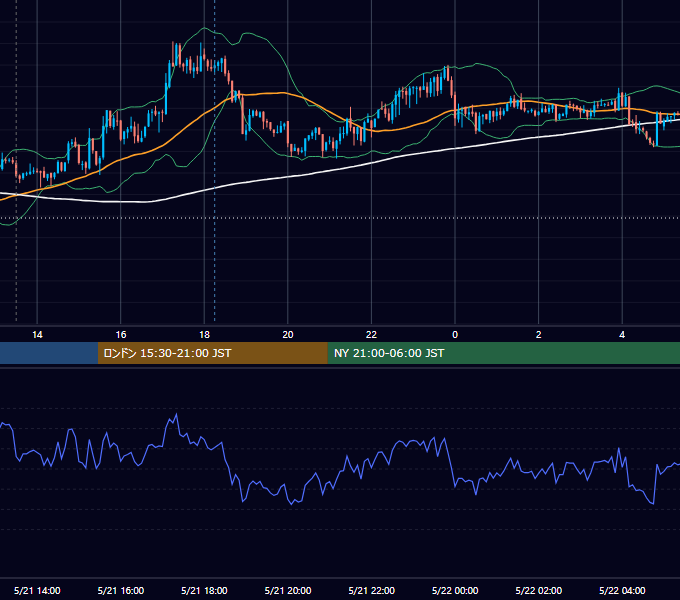
Task: Click the "5/21 18:00" date label
Action: [x=204, y=590]
